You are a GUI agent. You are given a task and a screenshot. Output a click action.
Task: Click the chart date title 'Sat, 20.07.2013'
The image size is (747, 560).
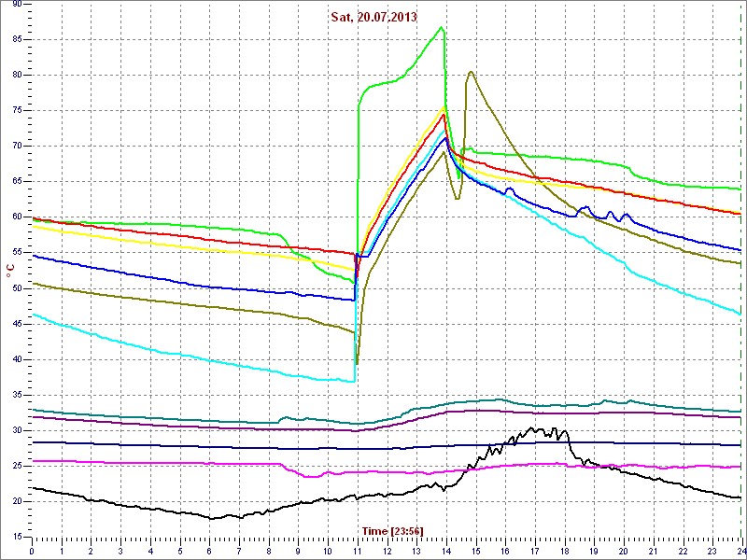[374, 18]
